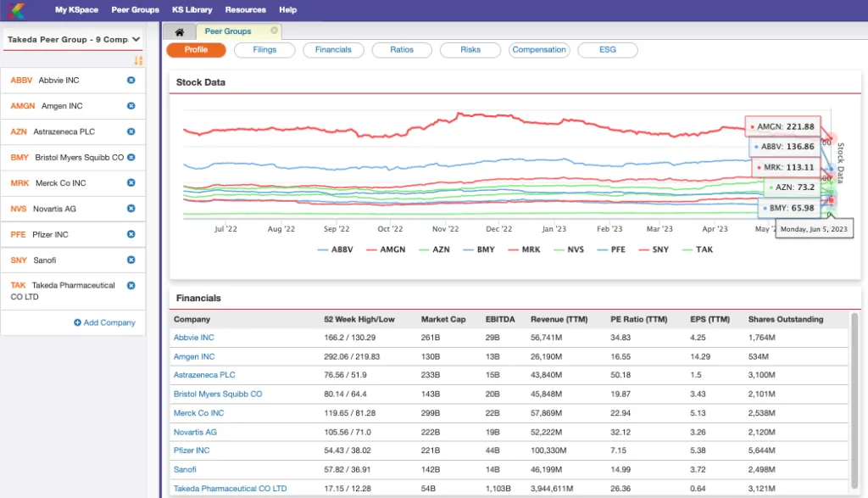Toggle ABBV series in chart legend

[336, 249]
